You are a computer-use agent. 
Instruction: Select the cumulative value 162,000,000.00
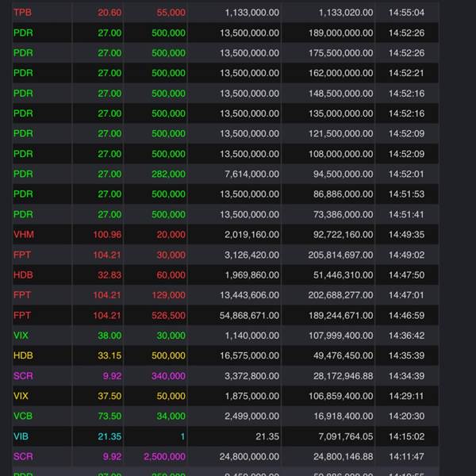tap(340, 73)
